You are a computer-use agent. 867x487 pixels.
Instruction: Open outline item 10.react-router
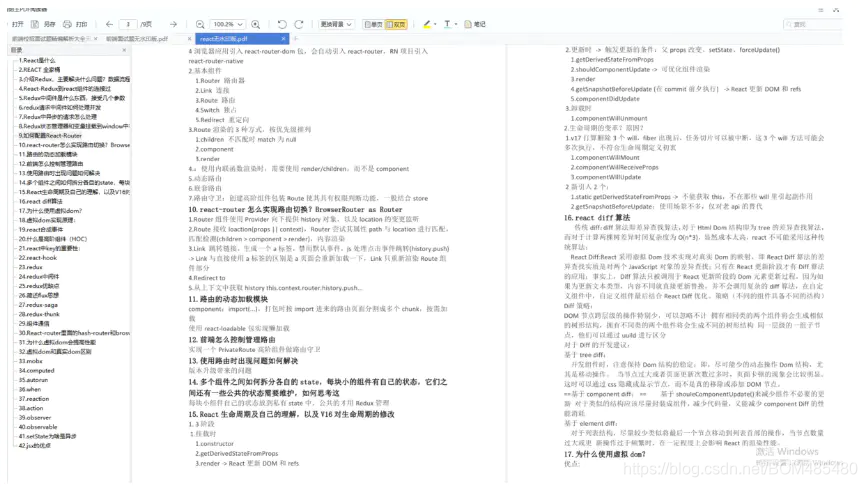74,145
